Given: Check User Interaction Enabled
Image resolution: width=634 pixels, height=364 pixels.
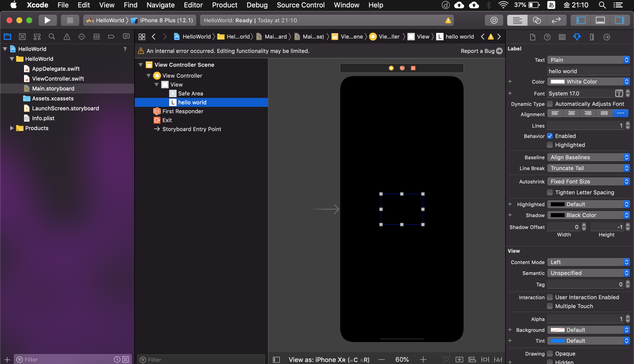Looking at the screenshot, I should [550, 297].
